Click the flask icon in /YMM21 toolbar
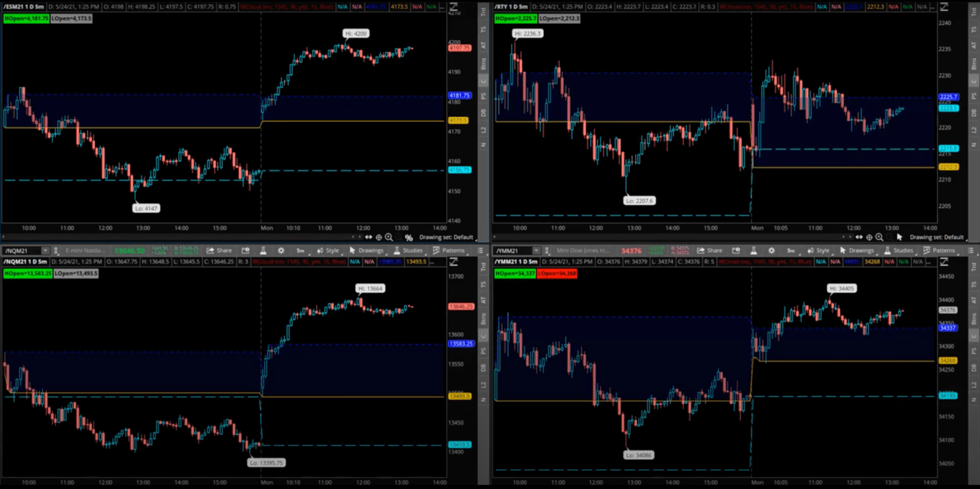 coord(753,251)
